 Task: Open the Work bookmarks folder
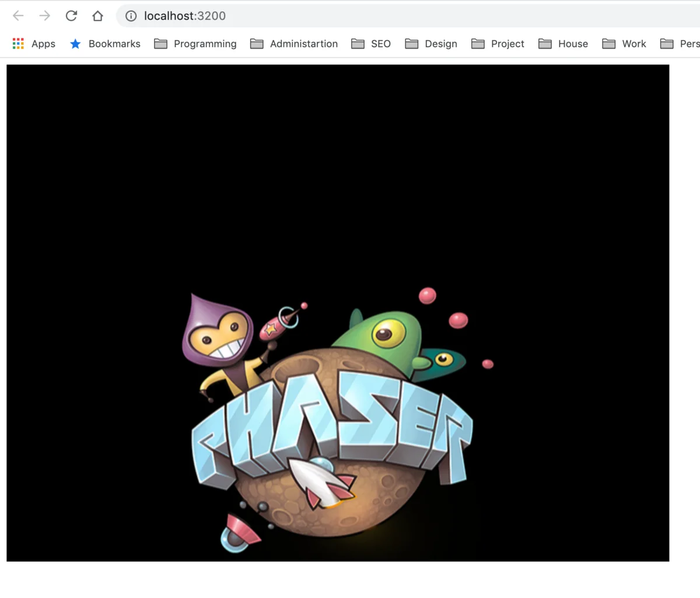pyautogui.click(x=624, y=44)
